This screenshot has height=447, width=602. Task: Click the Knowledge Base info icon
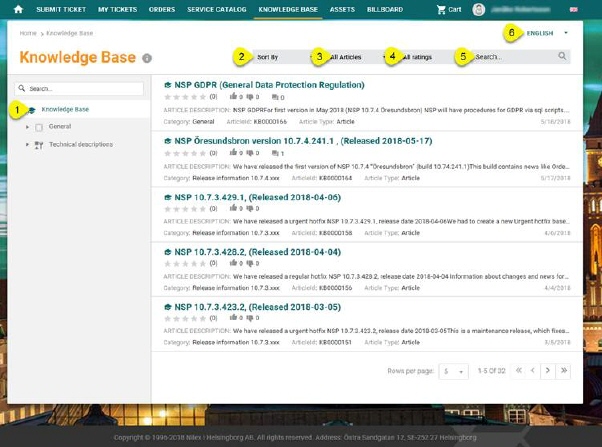coord(147,59)
